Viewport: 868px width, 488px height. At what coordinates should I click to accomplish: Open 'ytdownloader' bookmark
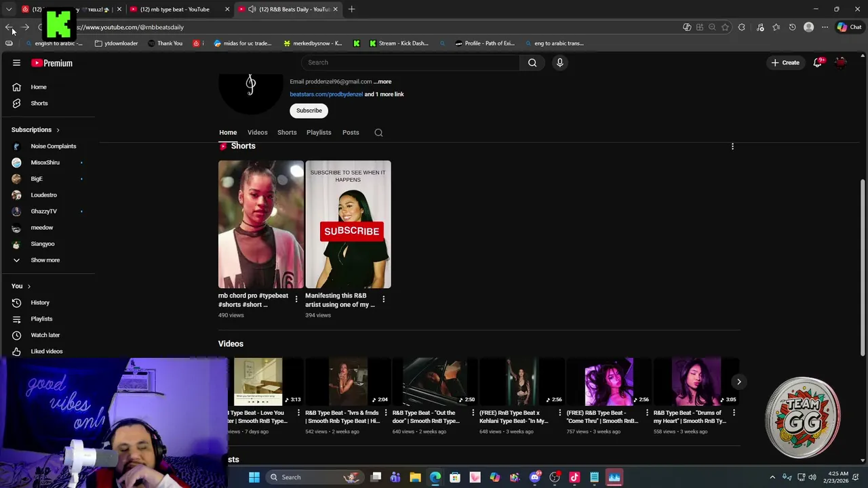(x=117, y=43)
